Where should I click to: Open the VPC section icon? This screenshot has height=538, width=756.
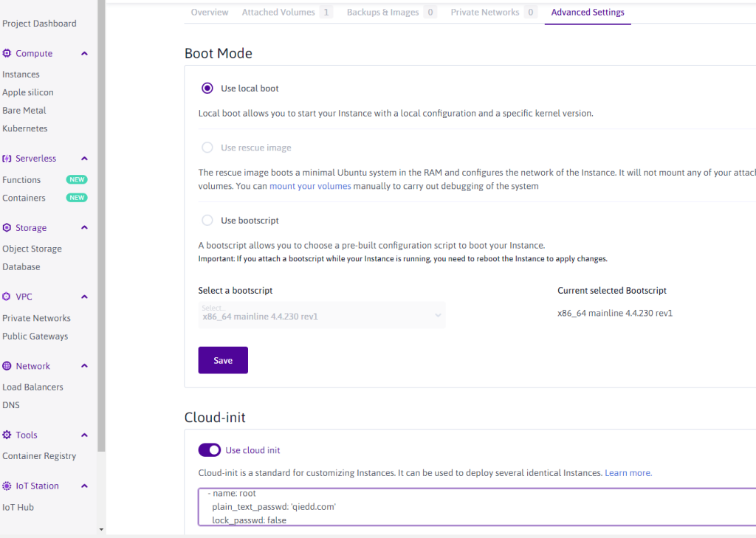[7, 296]
